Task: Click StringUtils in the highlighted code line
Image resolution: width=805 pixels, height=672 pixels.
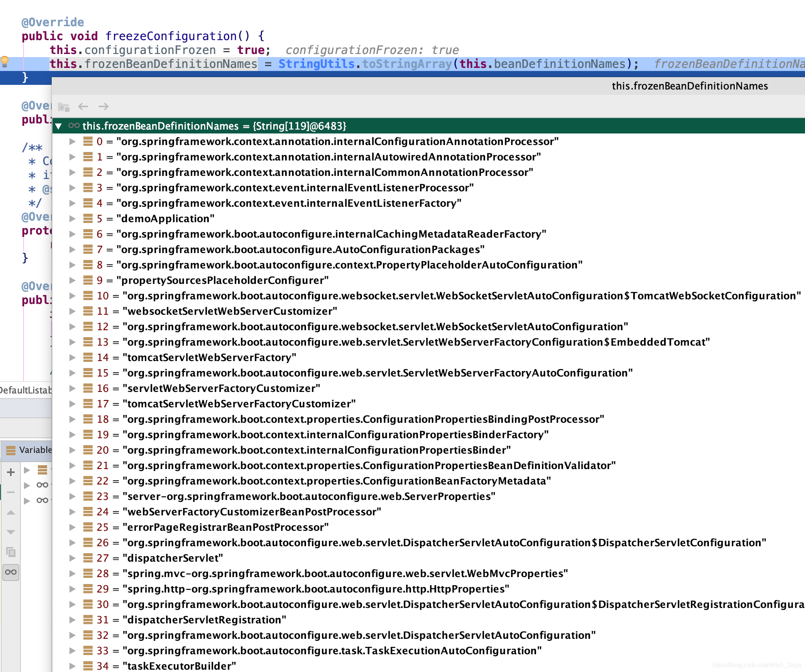Action: pos(316,64)
